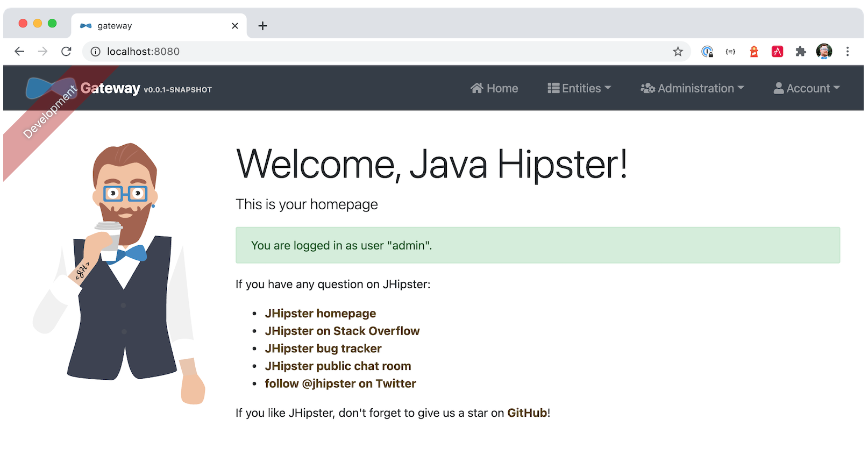Viewport: 868px width, 469px height.
Task: Open Chrome's three-dot menu
Action: (x=848, y=52)
